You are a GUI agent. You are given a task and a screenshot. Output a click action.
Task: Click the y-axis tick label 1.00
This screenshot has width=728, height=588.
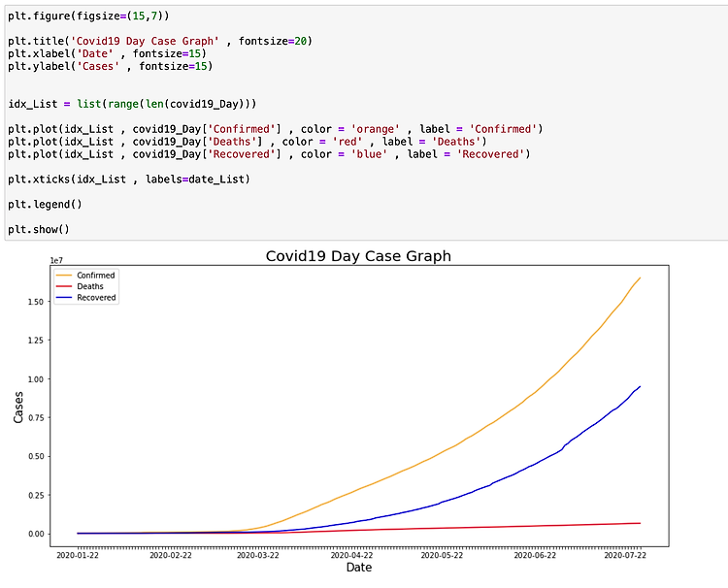[36, 379]
